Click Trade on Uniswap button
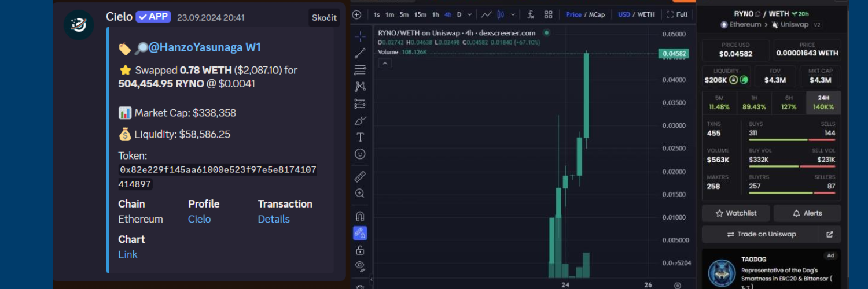 (x=761, y=234)
